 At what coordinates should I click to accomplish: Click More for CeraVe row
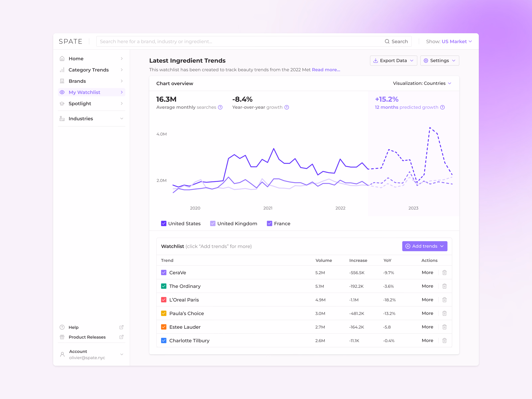click(427, 272)
